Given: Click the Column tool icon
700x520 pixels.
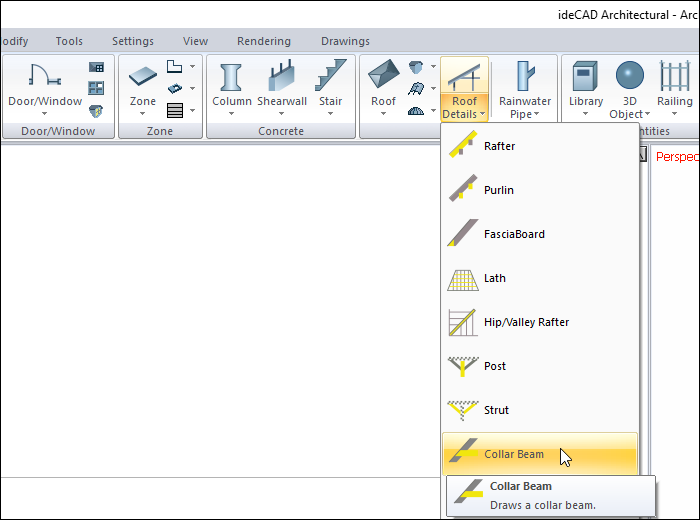Looking at the screenshot, I should click(232, 78).
